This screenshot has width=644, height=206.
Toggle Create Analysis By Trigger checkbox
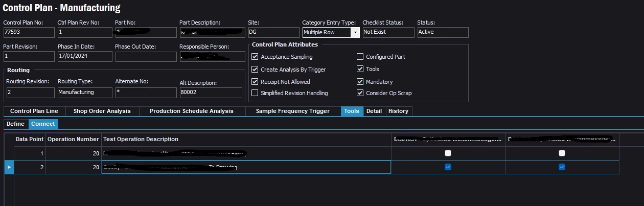[x=255, y=69]
